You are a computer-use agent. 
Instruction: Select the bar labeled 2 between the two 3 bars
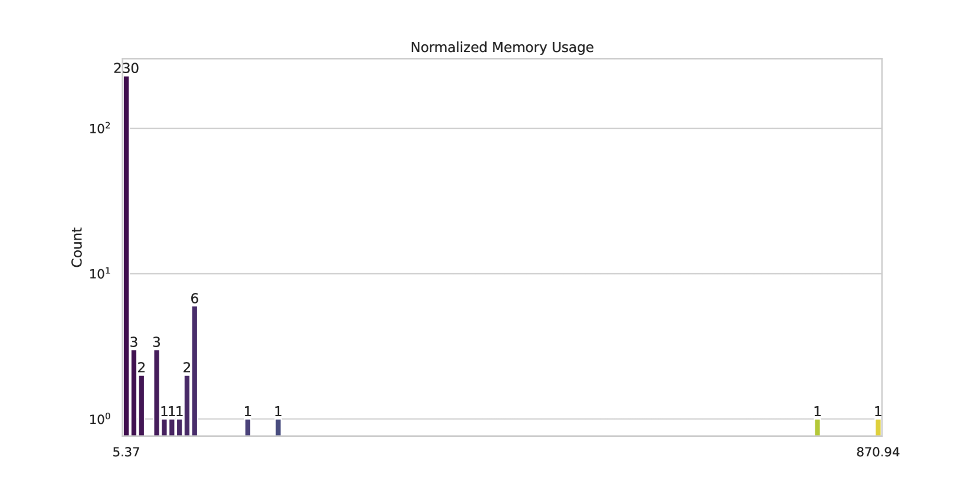tap(142, 406)
